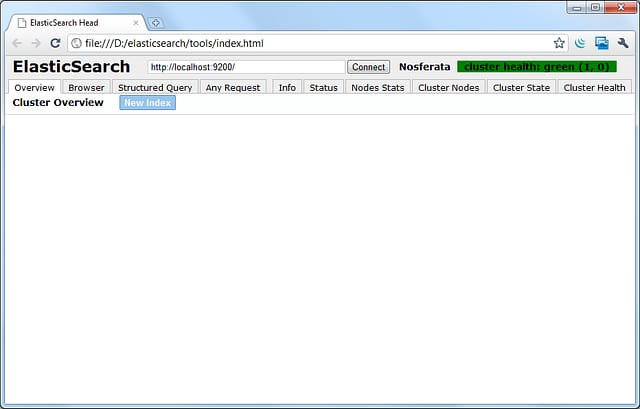The width and height of the screenshot is (640, 409).
Task: Bookmark the page with the star icon
Action: pos(559,43)
